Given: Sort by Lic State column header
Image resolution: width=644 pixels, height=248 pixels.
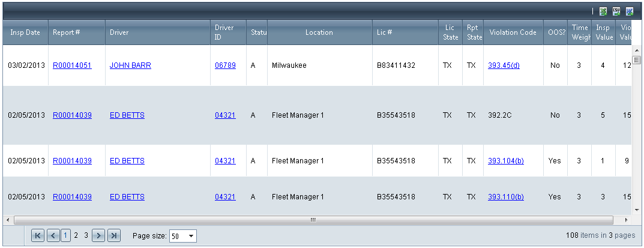Looking at the screenshot, I should tap(451, 32).
